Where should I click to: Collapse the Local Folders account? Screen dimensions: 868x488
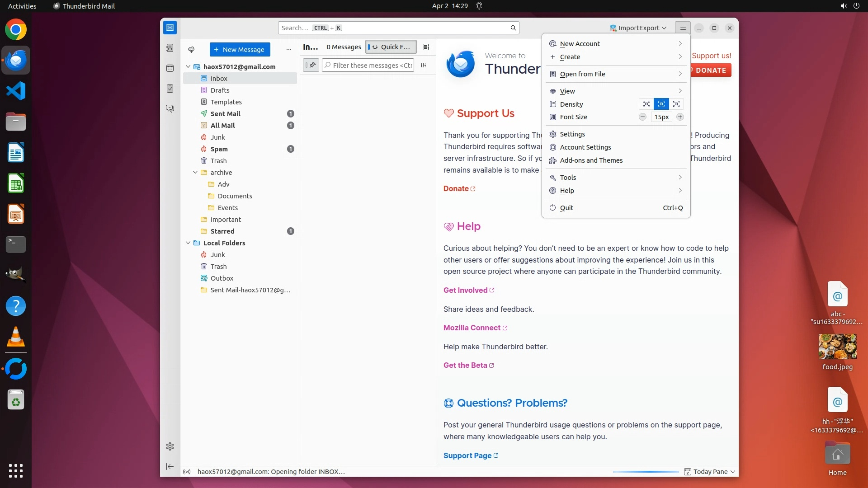pos(188,243)
